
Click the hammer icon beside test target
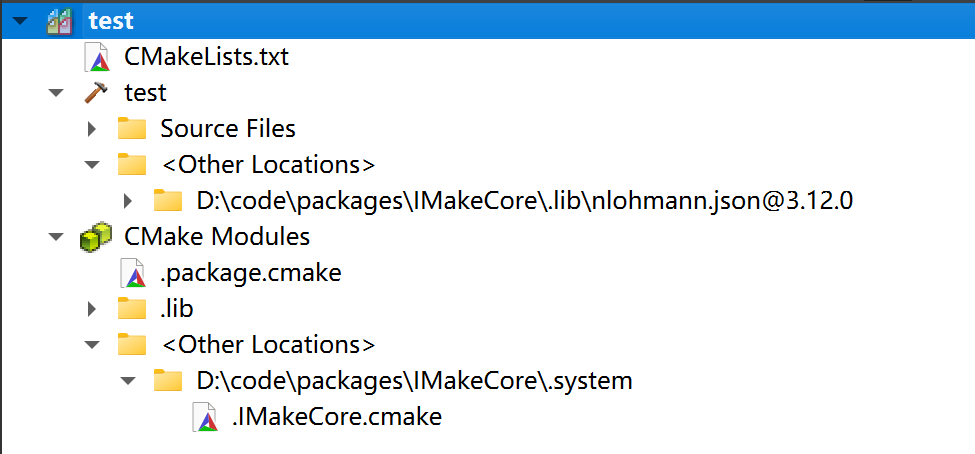tap(96, 93)
